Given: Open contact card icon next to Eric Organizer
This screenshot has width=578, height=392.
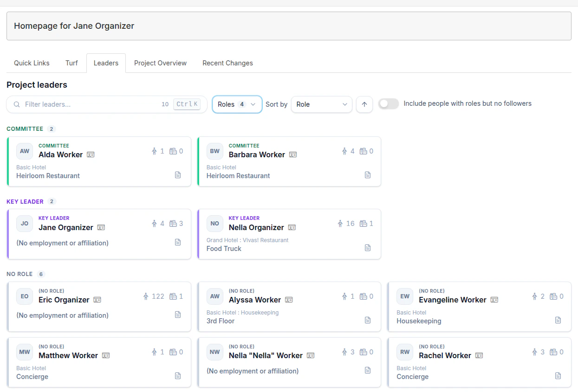Looking at the screenshot, I should pyautogui.click(x=97, y=300).
